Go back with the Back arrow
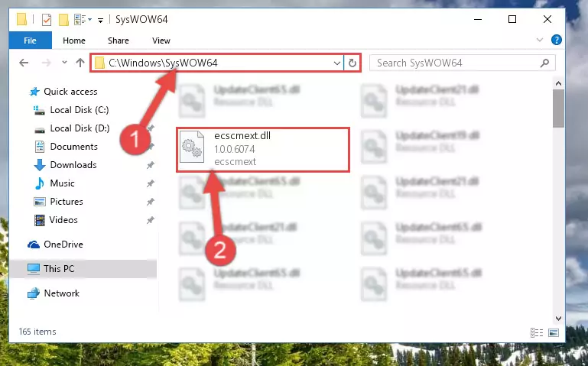588x366 pixels. (24, 63)
